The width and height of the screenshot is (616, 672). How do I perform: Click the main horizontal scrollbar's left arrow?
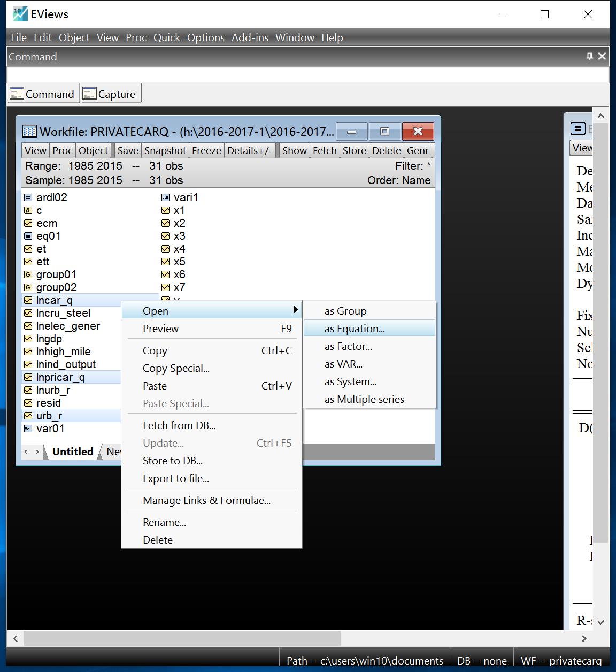pyautogui.click(x=15, y=638)
